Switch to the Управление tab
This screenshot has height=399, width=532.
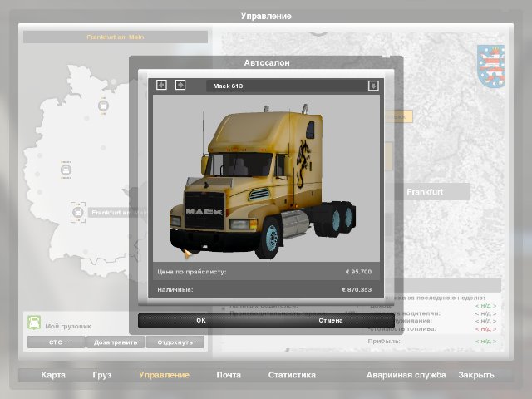pos(164,375)
